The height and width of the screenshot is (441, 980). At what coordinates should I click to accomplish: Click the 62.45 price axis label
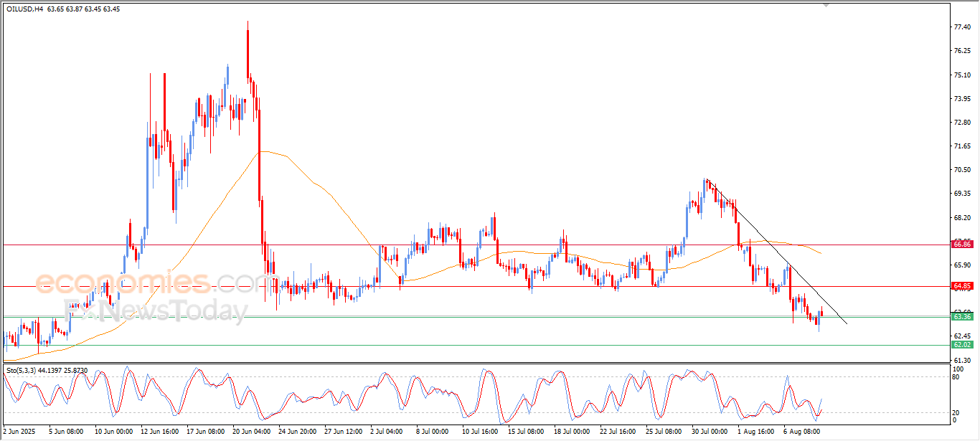click(x=963, y=336)
